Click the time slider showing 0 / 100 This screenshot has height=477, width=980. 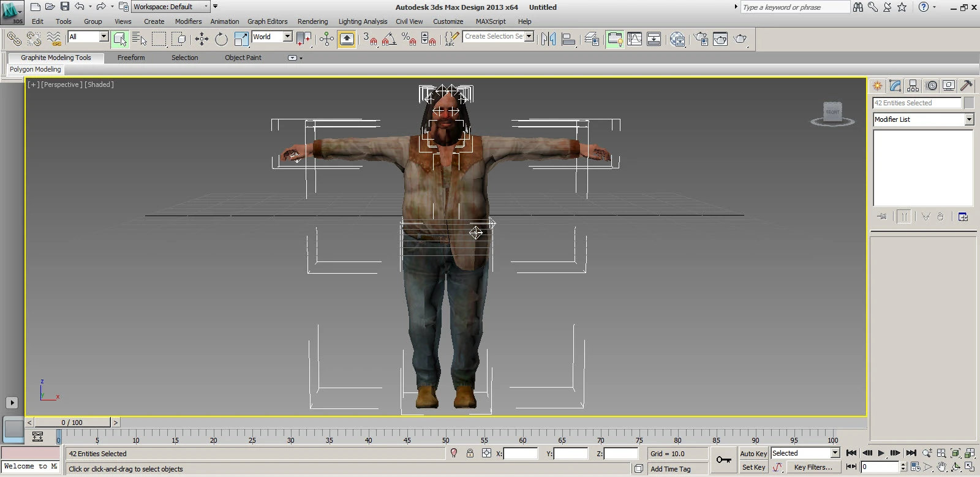click(72, 423)
